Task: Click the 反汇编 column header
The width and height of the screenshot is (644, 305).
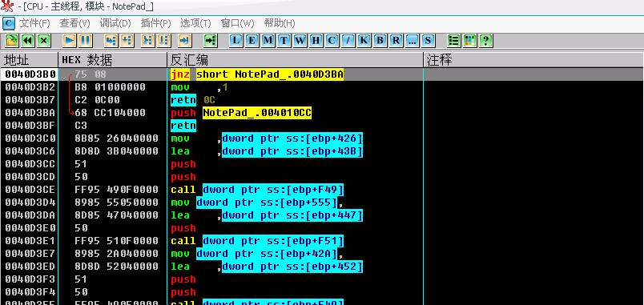Action: coord(295,60)
